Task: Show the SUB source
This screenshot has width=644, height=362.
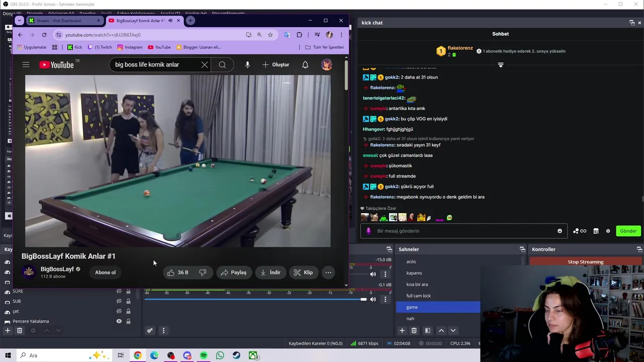Action: point(119,301)
